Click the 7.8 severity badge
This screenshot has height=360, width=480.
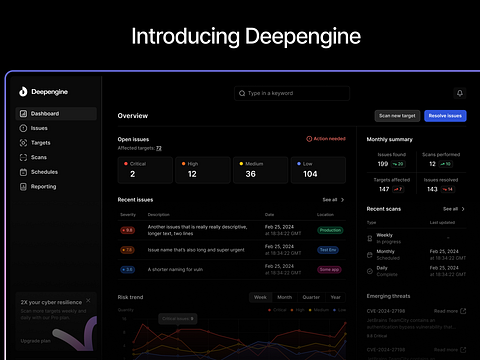click(127, 250)
